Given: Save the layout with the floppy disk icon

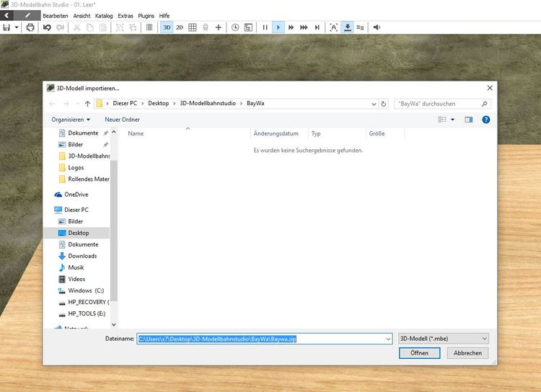Looking at the screenshot, I should coord(6,27).
